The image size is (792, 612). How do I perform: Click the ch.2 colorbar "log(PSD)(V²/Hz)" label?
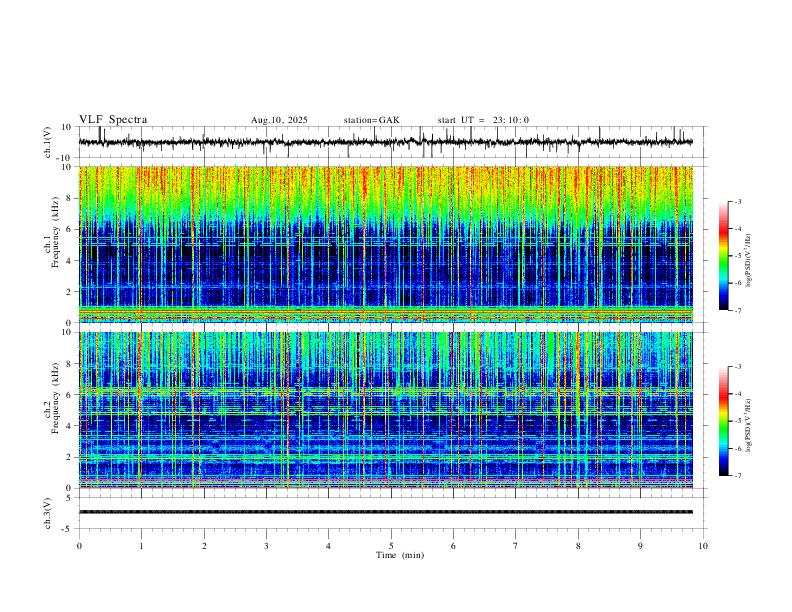[x=749, y=425]
